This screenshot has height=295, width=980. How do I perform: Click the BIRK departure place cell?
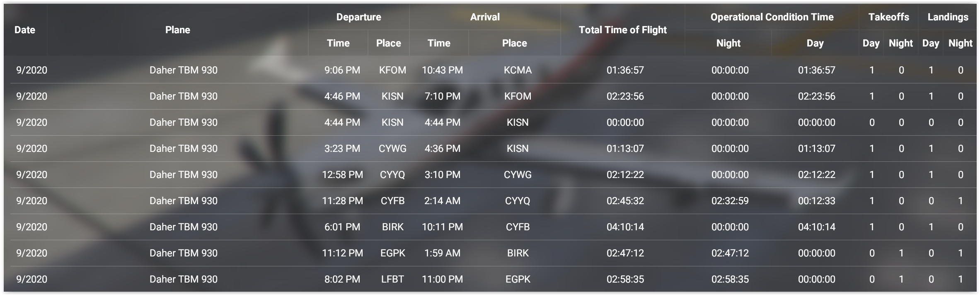coord(392,227)
